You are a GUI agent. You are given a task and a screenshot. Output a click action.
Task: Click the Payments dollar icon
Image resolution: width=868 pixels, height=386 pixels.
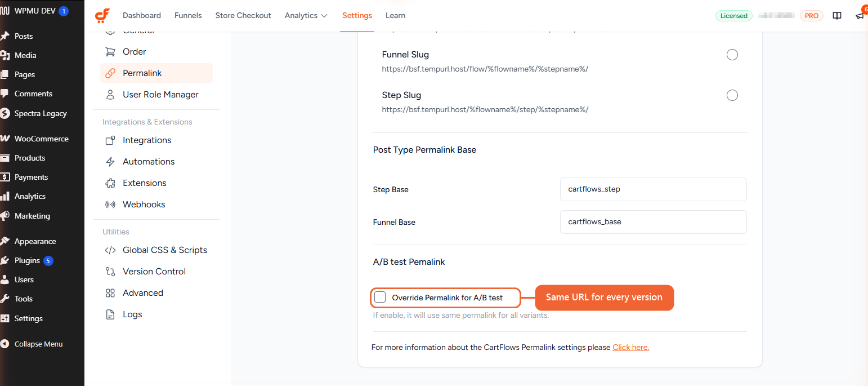point(5,177)
